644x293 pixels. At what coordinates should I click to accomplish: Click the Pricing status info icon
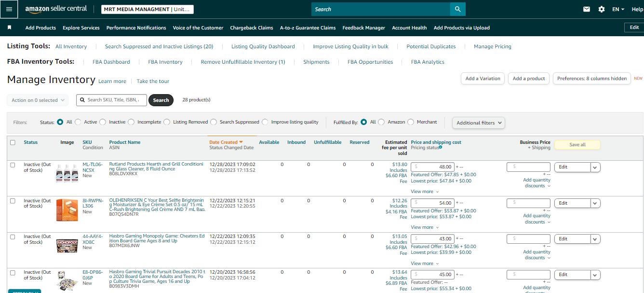pos(441,148)
